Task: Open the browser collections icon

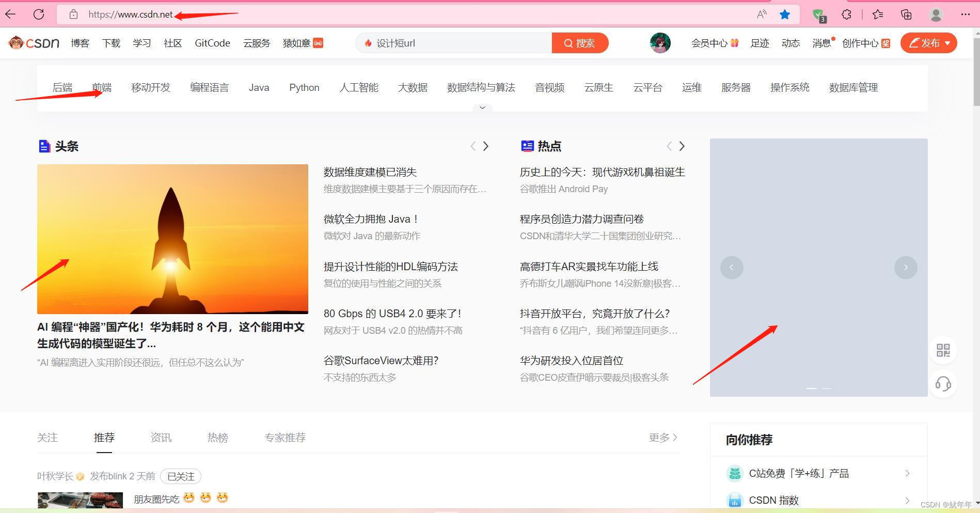Action: pyautogui.click(x=906, y=14)
